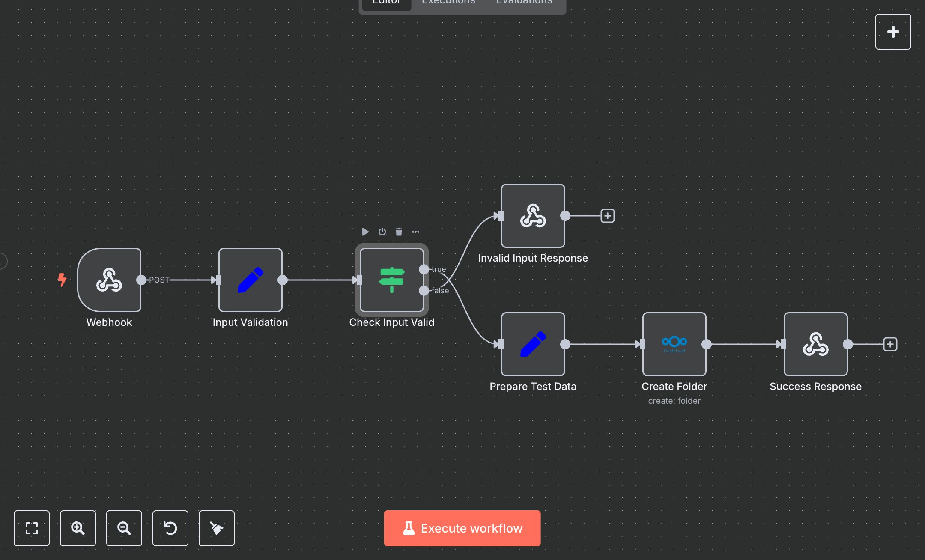The image size is (925, 560).
Task: Open node's three-dot more options menu
Action: [x=415, y=232]
